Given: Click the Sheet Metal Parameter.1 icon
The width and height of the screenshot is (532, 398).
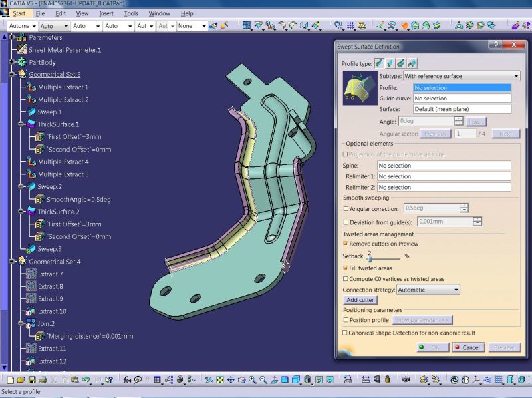Looking at the screenshot, I should [22, 49].
